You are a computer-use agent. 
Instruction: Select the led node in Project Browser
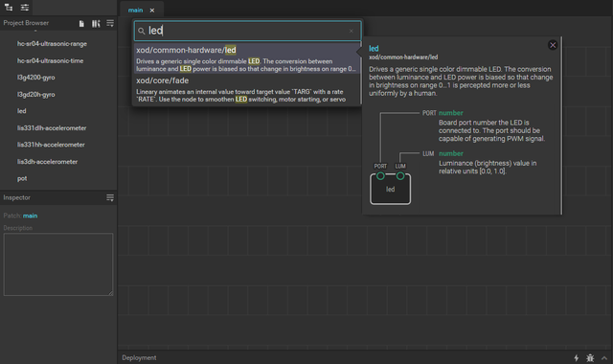point(21,111)
